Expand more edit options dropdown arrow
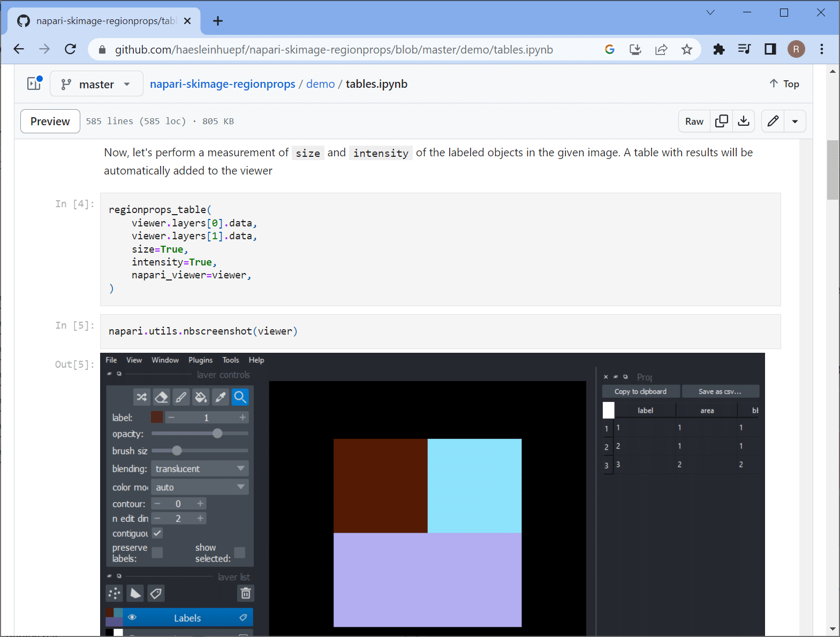Screen dimensions: 840x637 795,121
